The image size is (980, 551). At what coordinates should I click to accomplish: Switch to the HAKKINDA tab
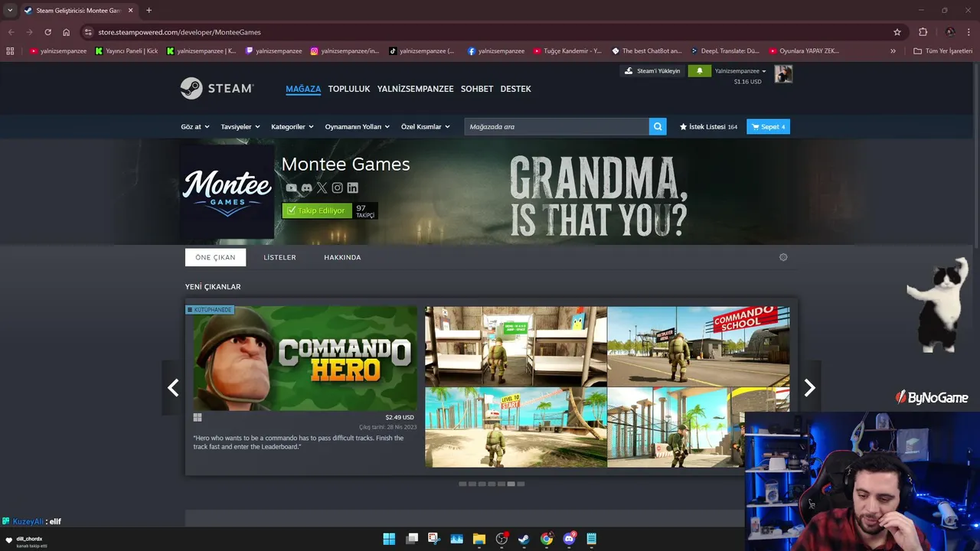[342, 257]
